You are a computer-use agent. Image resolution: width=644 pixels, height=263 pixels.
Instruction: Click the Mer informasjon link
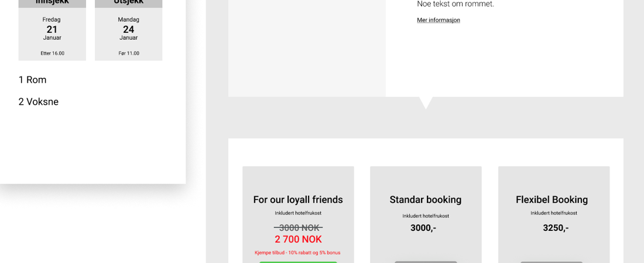[439, 20]
